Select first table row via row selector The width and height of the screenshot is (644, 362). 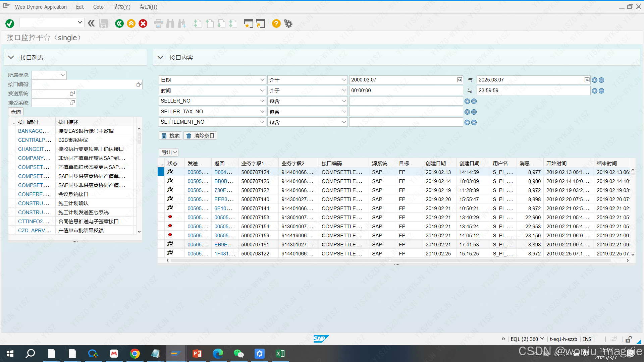click(161, 172)
